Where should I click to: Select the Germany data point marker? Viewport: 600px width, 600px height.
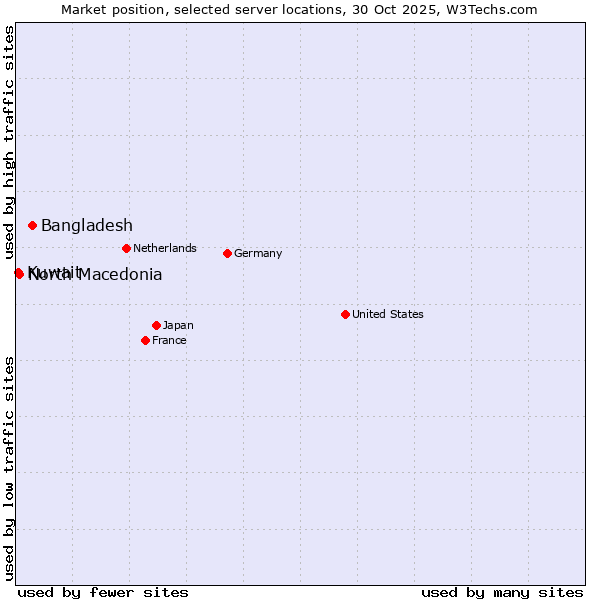(228, 254)
